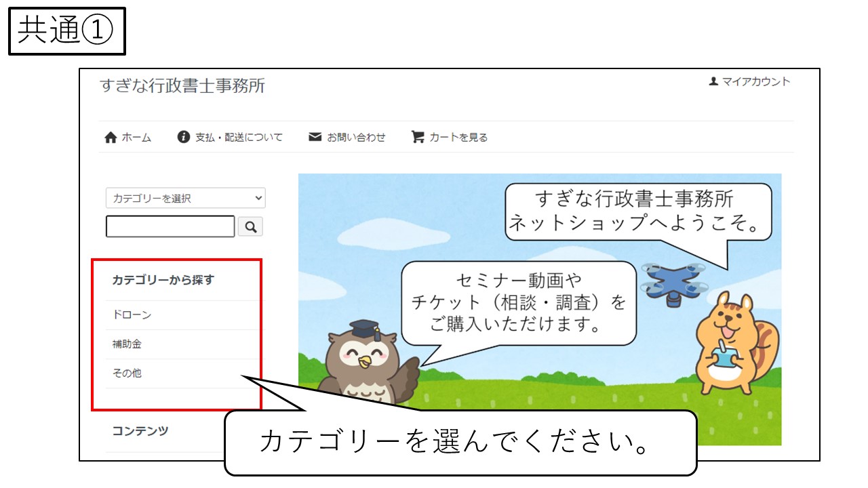Focus the search text field
The width and height of the screenshot is (868, 488).
click(170, 227)
